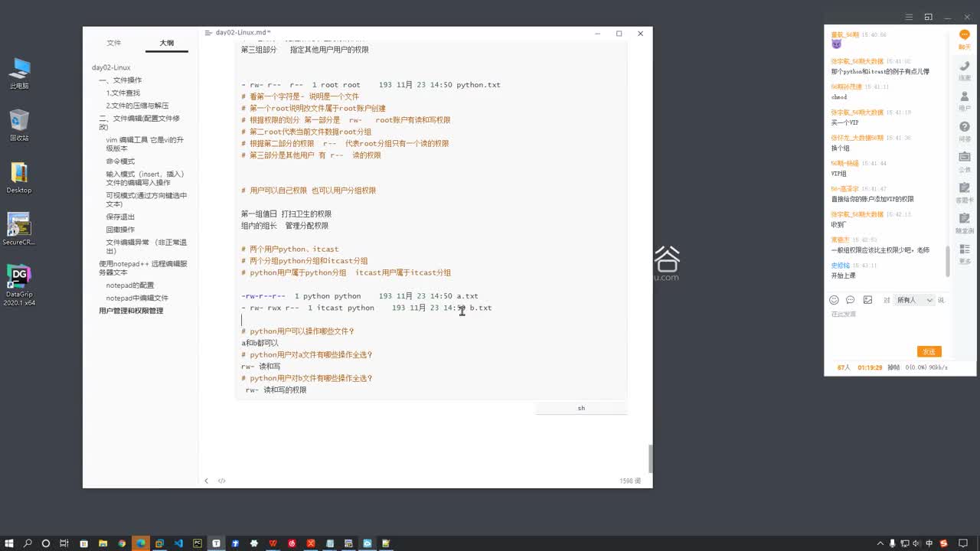The height and width of the screenshot is (551, 980).
Task: Click the emoji smiley icon in chat
Action: [835, 300]
